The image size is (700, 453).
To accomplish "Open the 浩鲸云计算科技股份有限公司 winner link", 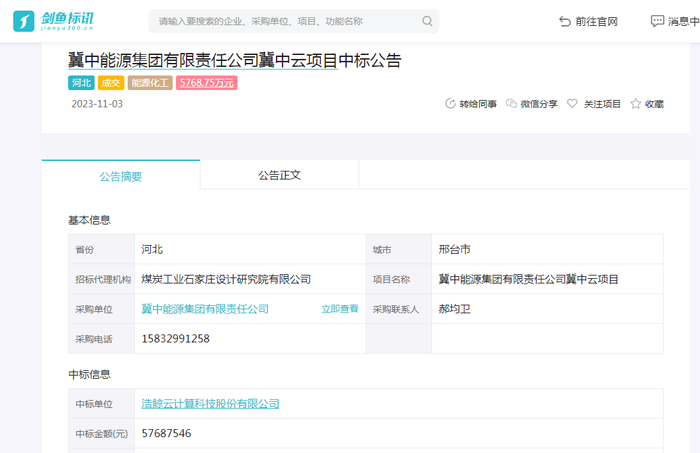I will click(210, 403).
